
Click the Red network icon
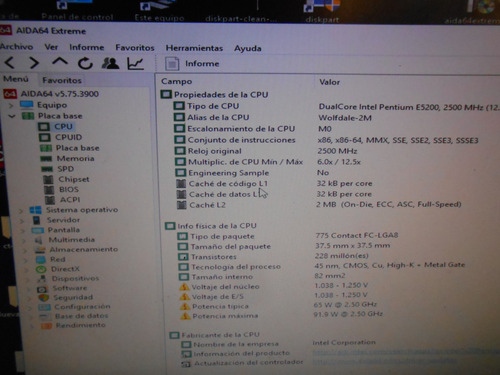coord(41,259)
